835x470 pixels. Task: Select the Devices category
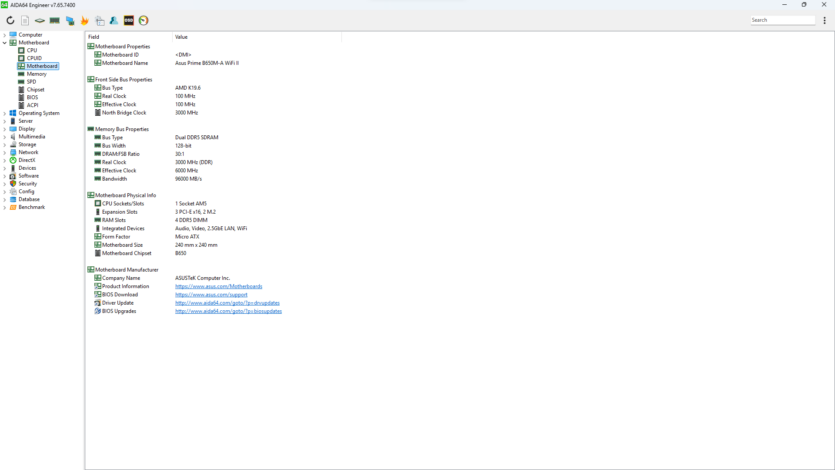(x=27, y=168)
